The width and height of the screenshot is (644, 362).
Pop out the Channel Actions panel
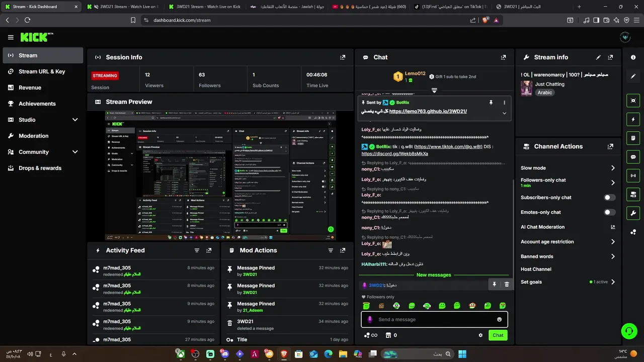click(x=610, y=146)
